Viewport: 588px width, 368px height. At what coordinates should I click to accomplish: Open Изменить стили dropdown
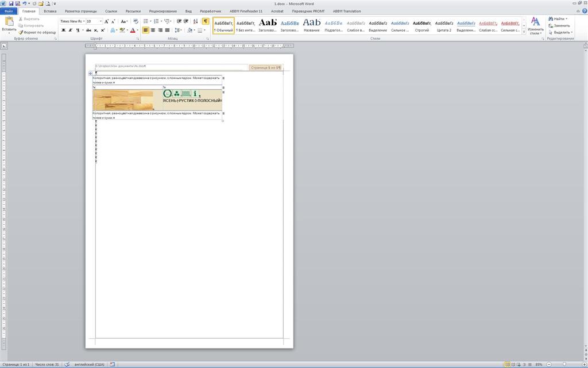[535, 25]
